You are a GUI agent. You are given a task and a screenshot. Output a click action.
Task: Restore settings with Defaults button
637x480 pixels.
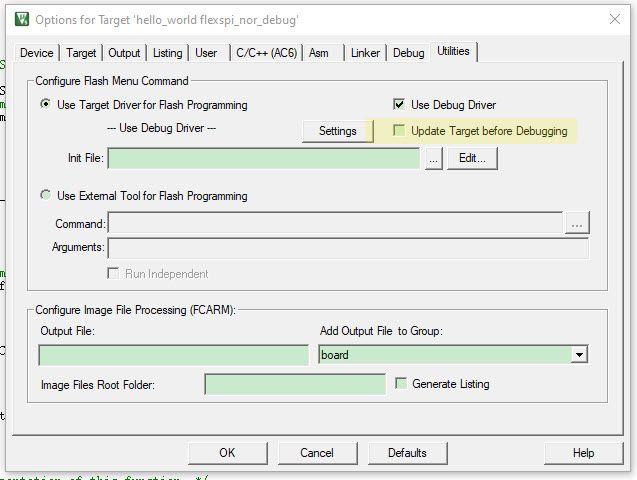tap(407, 453)
